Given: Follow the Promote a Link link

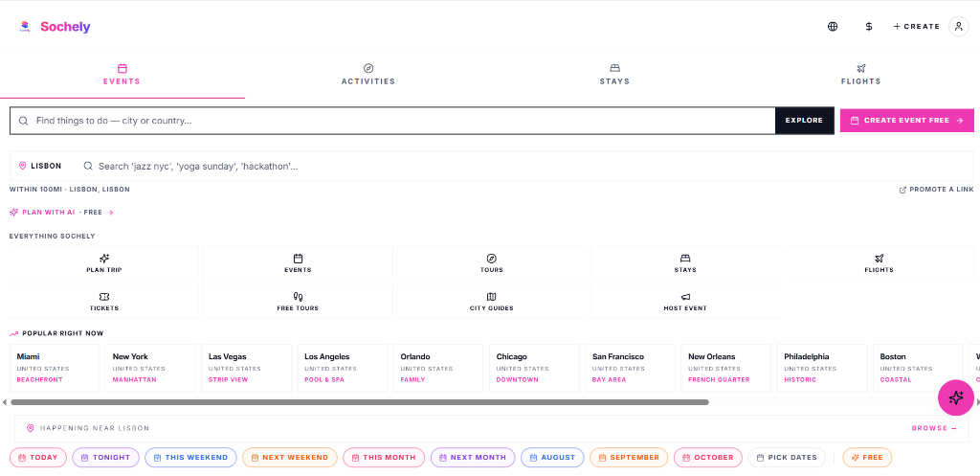Looking at the screenshot, I should [x=936, y=190].
